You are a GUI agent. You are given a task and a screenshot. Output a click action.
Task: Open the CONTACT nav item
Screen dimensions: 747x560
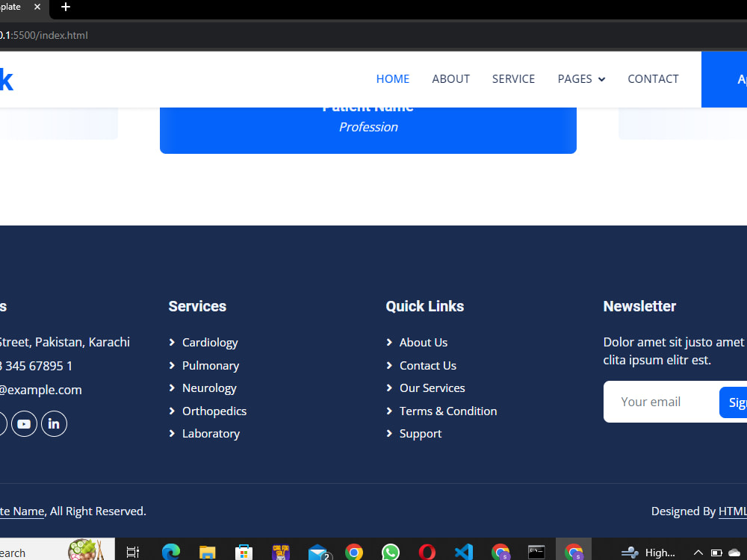point(653,79)
